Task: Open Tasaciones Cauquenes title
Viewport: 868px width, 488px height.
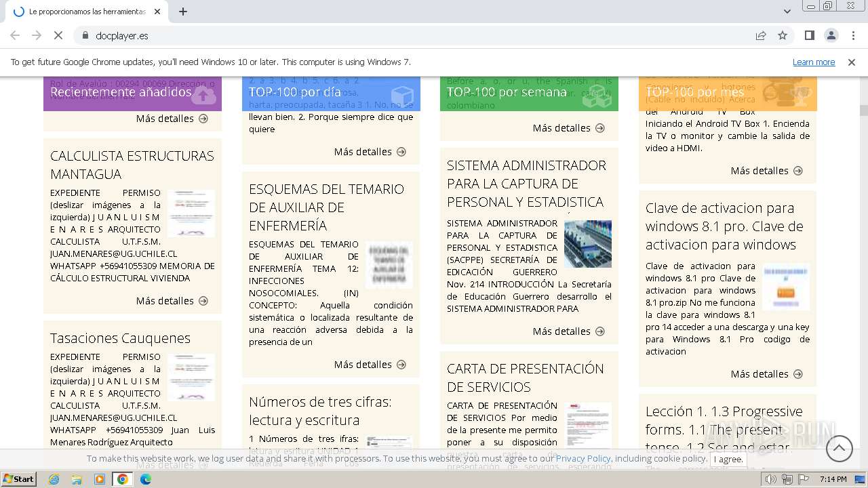Action: (x=120, y=338)
